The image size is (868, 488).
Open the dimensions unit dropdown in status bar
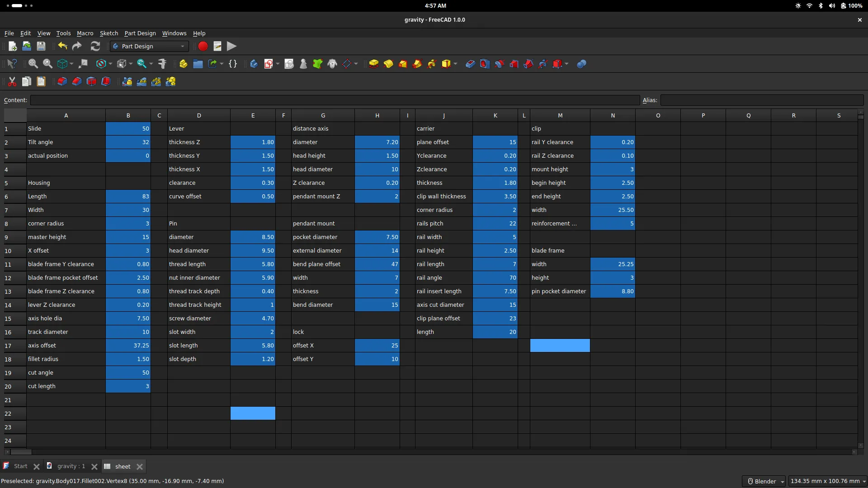(828, 481)
